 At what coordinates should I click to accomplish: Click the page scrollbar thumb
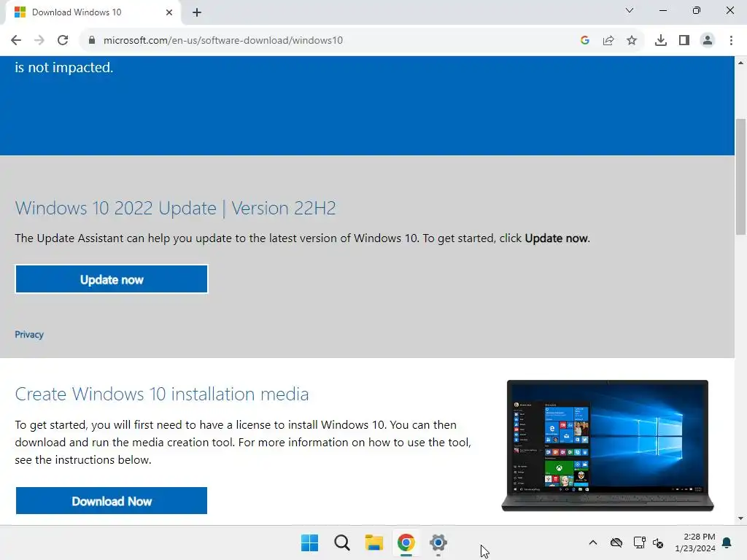click(x=740, y=176)
